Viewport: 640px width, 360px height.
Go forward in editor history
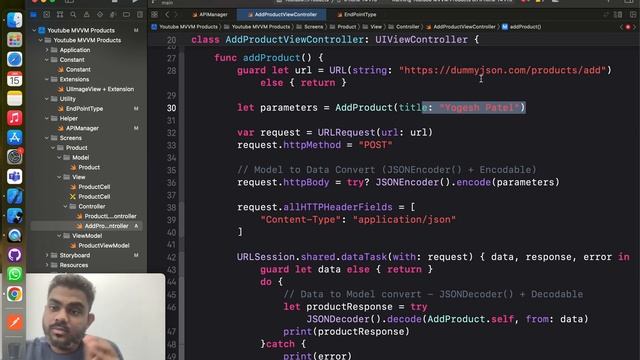(x=176, y=15)
